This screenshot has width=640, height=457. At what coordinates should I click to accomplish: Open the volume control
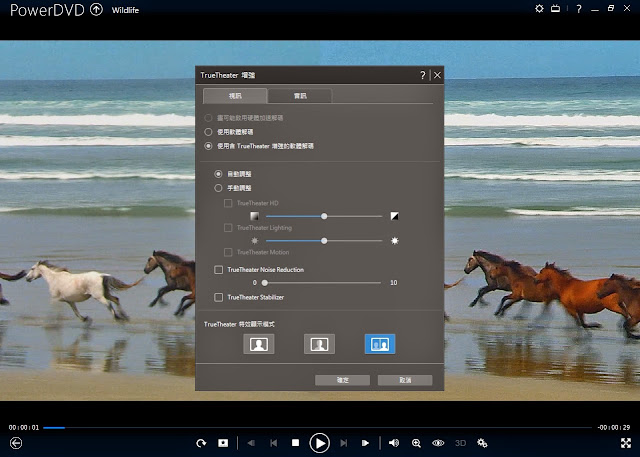(394, 443)
